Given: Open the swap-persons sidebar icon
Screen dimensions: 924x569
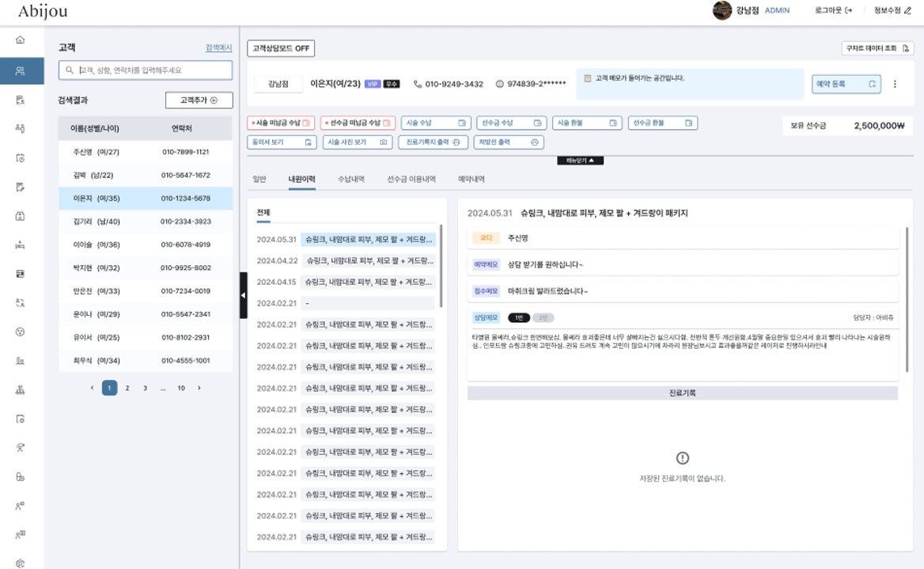Looking at the screenshot, I should (x=20, y=302).
